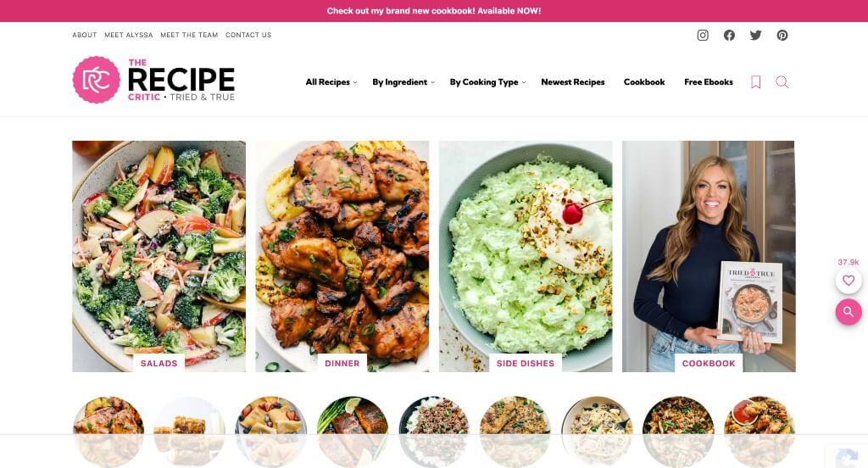Open the Facebook page icon
868x468 pixels.
pyautogui.click(x=729, y=36)
